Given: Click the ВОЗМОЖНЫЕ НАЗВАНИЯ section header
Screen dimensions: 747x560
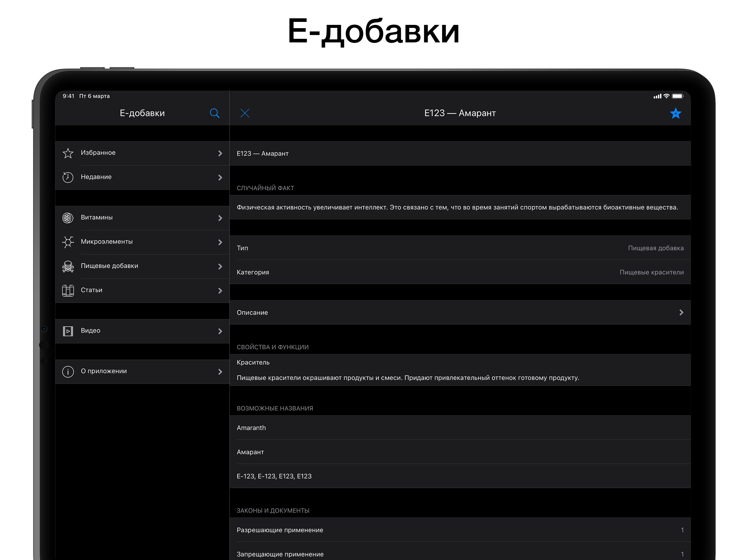Looking at the screenshot, I should click(x=275, y=408).
